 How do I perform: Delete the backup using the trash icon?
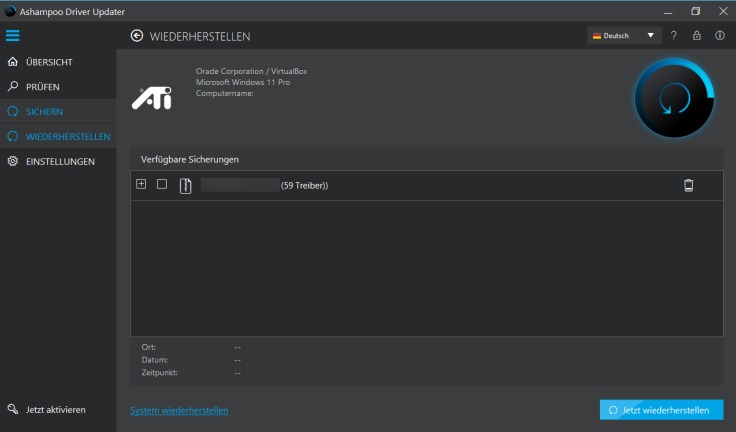coord(689,185)
